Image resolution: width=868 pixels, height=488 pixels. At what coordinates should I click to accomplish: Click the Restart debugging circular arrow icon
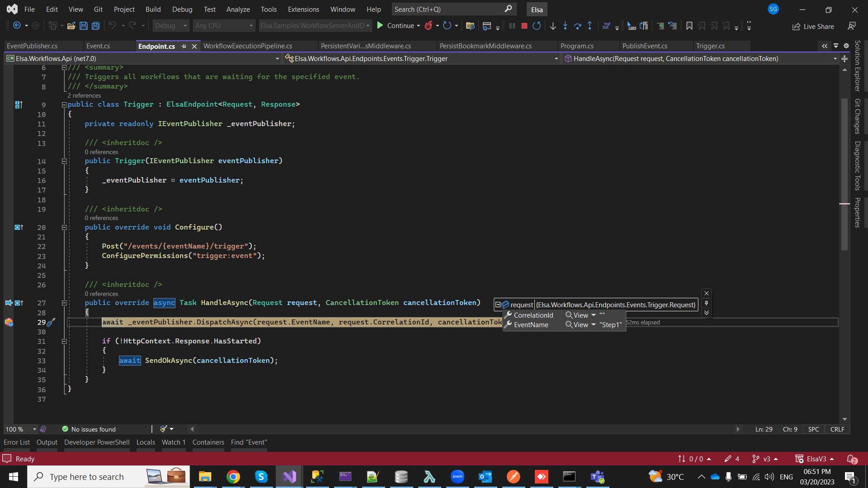click(x=537, y=26)
